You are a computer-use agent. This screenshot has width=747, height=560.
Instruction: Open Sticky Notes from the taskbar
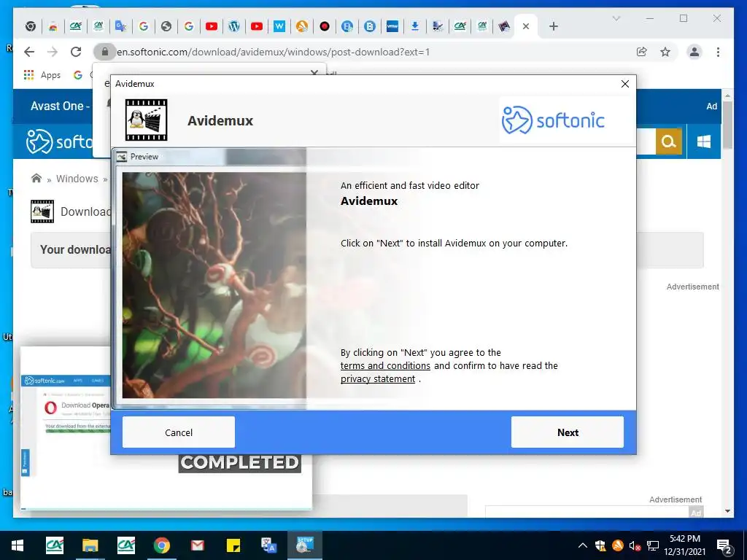click(233, 545)
